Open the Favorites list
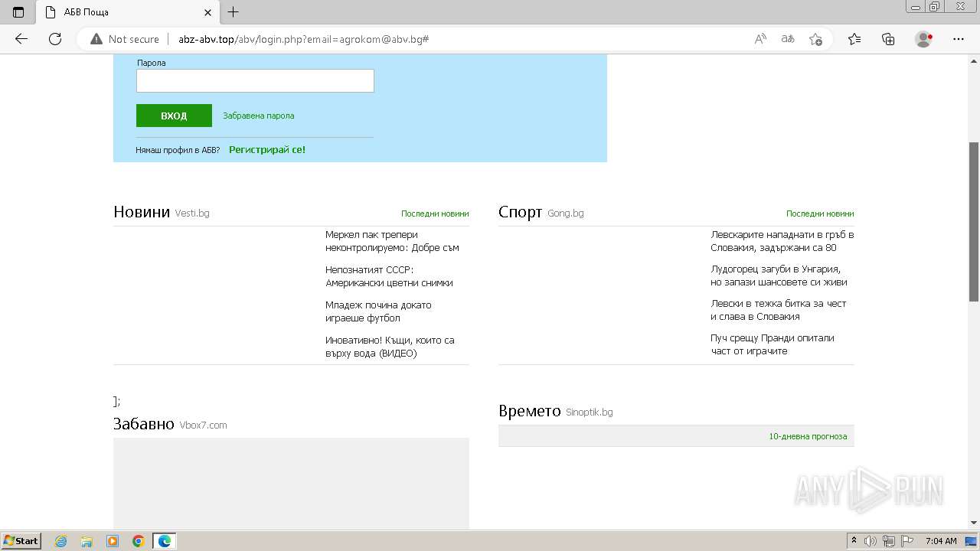Image resolution: width=980 pixels, height=551 pixels. pyautogui.click(x=854, y=39)
